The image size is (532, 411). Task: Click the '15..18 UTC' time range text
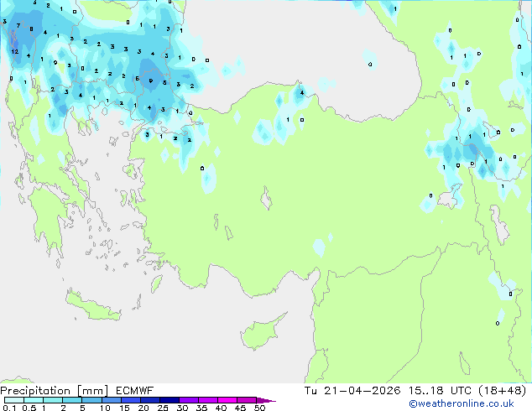coord(440,391)
